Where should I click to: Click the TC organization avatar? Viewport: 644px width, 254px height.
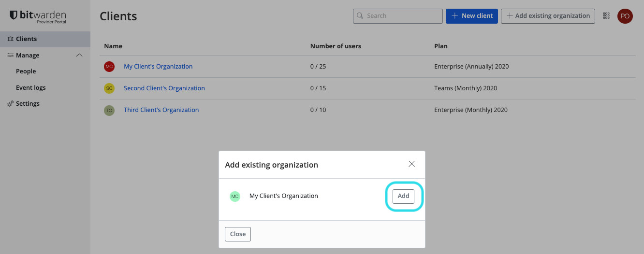(109, 110)
